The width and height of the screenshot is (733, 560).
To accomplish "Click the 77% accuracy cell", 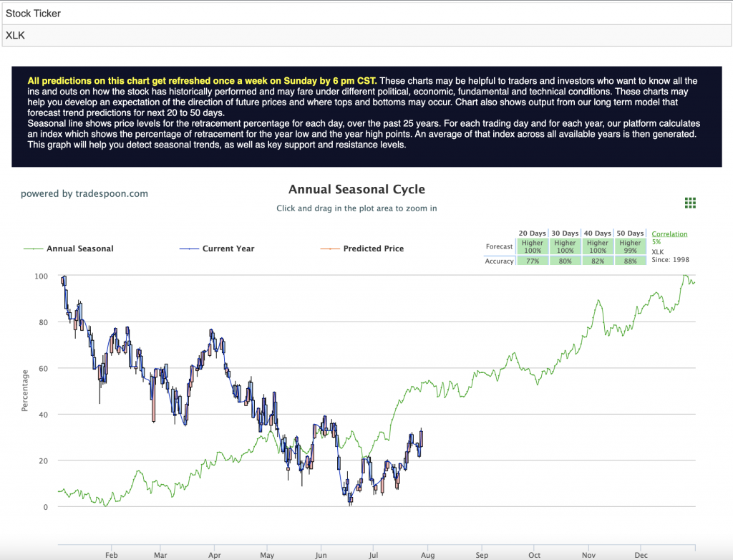I will tap(533, 261).
